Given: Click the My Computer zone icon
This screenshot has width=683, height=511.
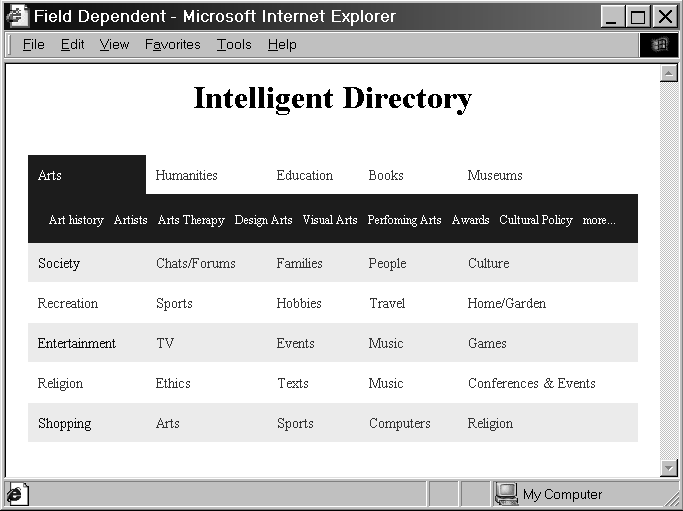Looking at the screenshot, I should click(507, 494).
